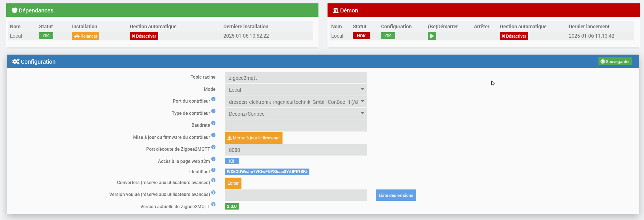
Task: Click the Dépendances OK status badge
Action: point(46,36)
